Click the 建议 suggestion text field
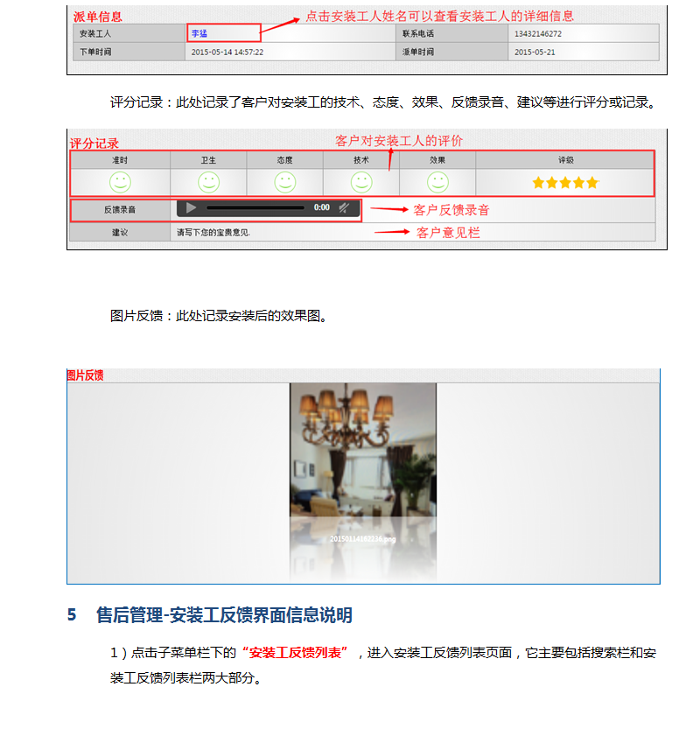Image resolution: width=700 pixels, height=743 pixels. click(412, 233)
